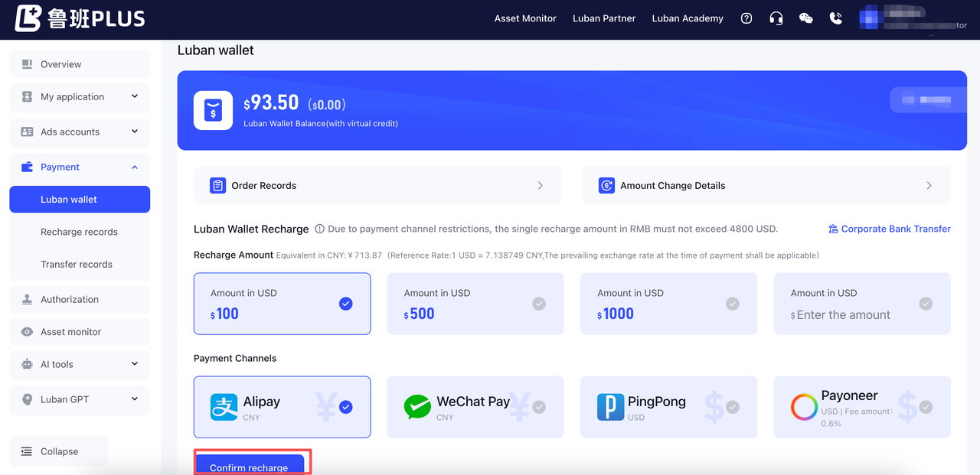
Task: Click the info icon beside Luban Wallet Recharge
Action: click(319, 229)
